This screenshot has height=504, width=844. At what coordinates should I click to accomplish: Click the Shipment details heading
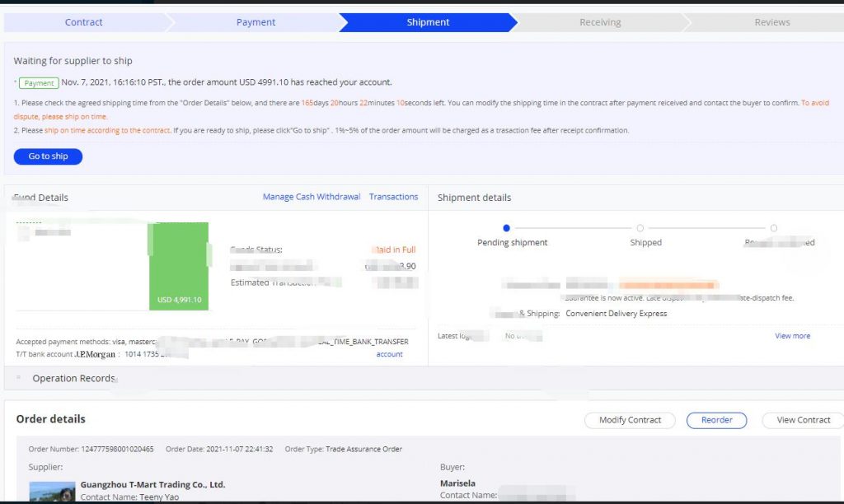(474, 198)
